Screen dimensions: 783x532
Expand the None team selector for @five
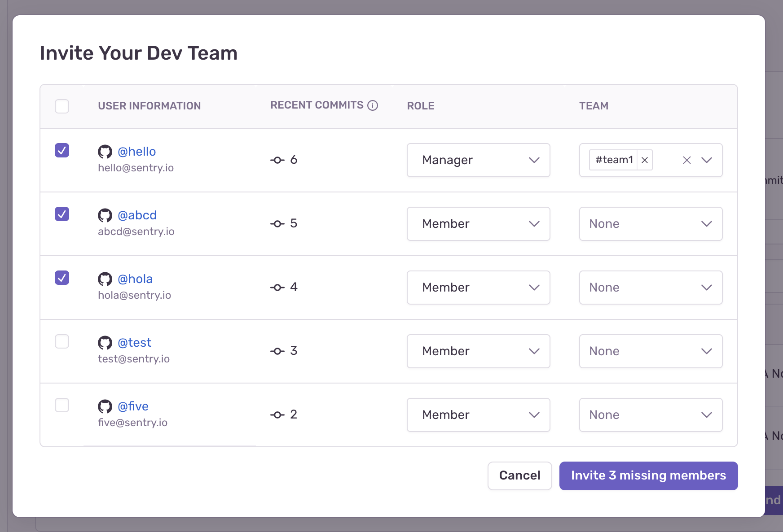[650, 415]
